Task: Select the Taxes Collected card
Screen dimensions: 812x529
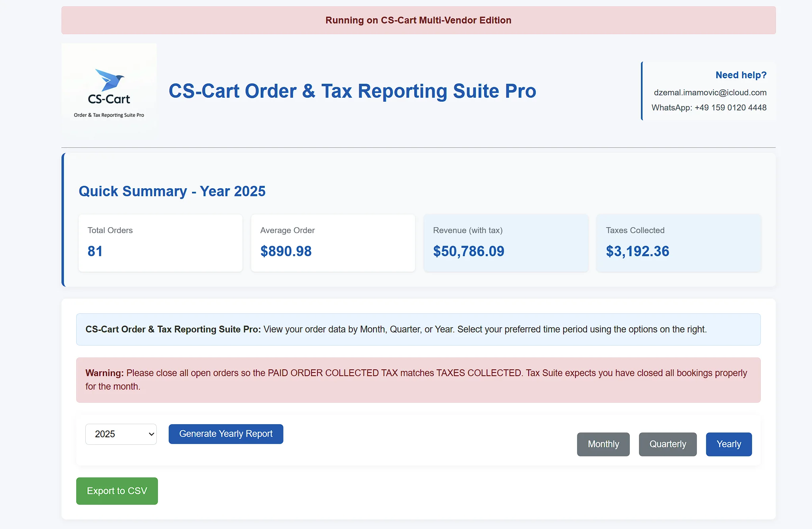Action: pos(678,243)
